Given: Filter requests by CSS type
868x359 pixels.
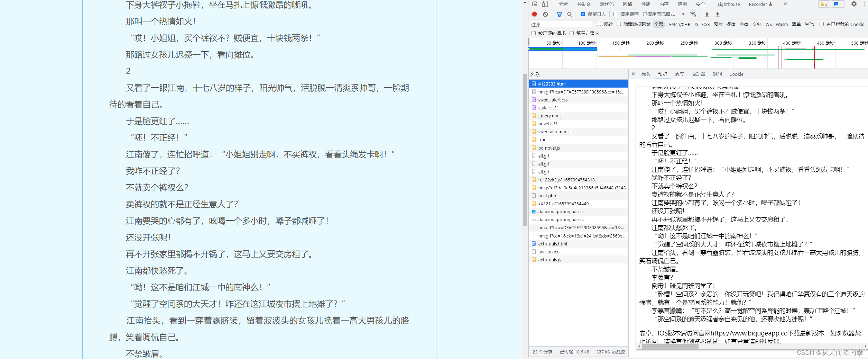Looking at the screenshot, I should pos(706,24).
